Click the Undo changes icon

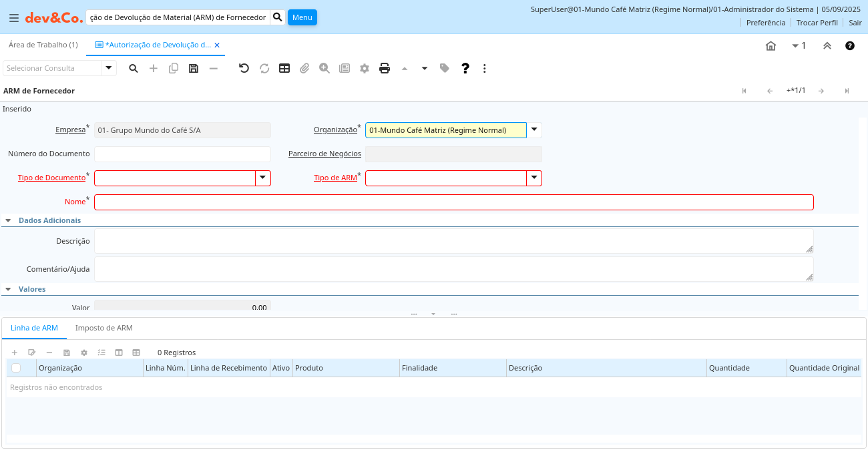tap(244, 68)
